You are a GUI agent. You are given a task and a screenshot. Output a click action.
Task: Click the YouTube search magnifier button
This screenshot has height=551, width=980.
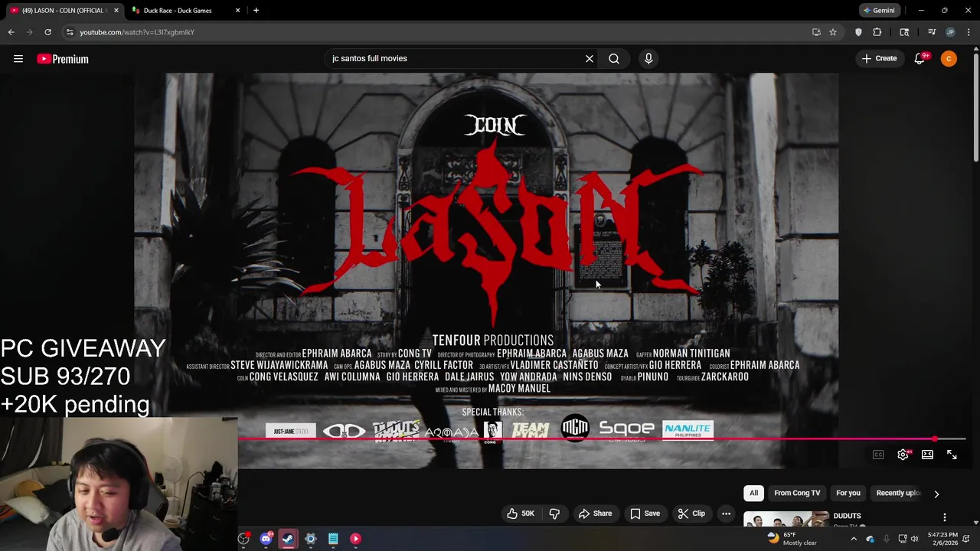(614, 59)
